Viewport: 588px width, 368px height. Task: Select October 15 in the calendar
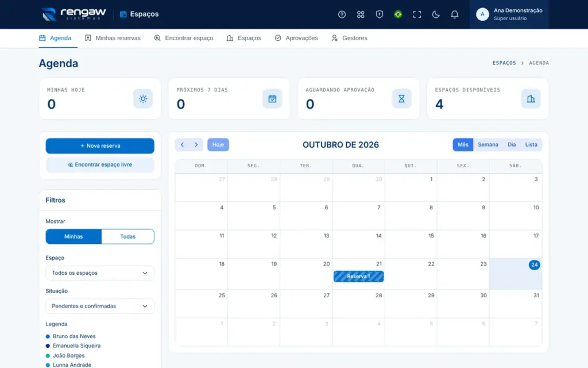tap(411, 244)
